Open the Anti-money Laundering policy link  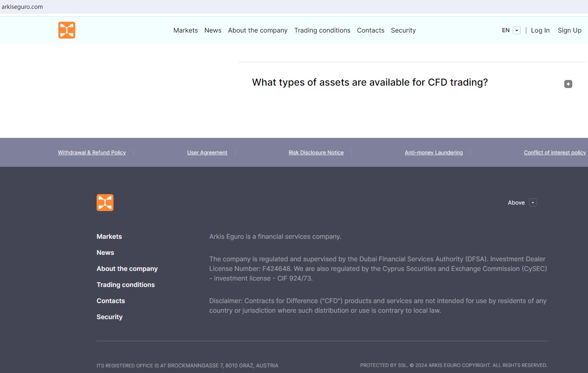(433, 153)
